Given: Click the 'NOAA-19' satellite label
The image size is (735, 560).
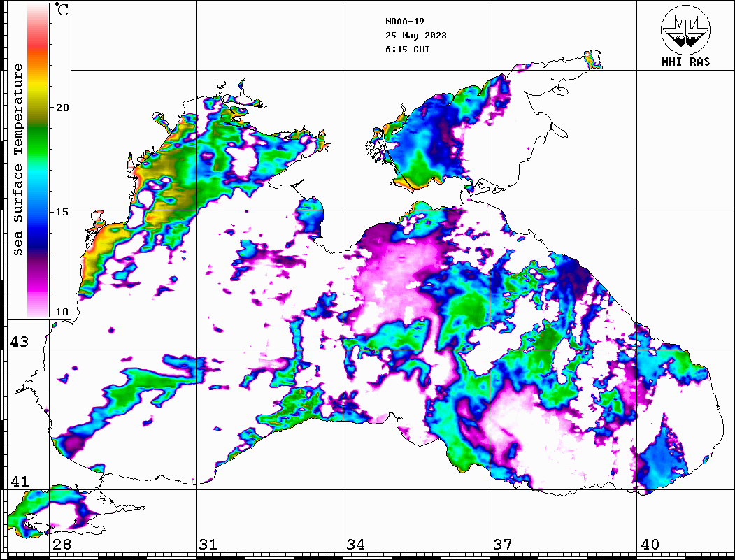Looking at the screenshot, I should point(404,22).
